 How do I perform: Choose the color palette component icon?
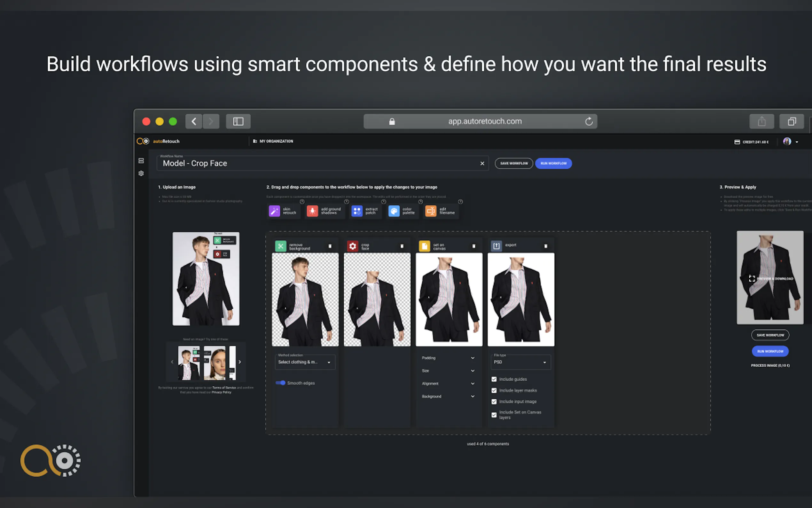394,211
